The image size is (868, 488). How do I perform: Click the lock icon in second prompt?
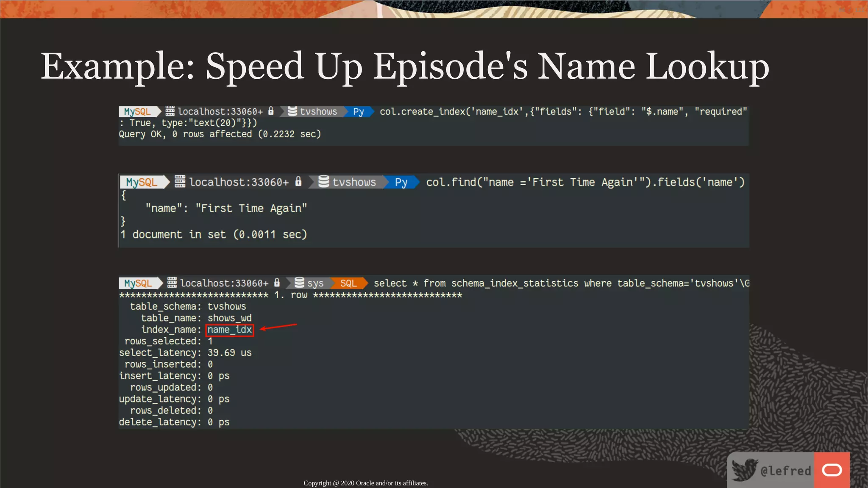click(x=298, y=182)
